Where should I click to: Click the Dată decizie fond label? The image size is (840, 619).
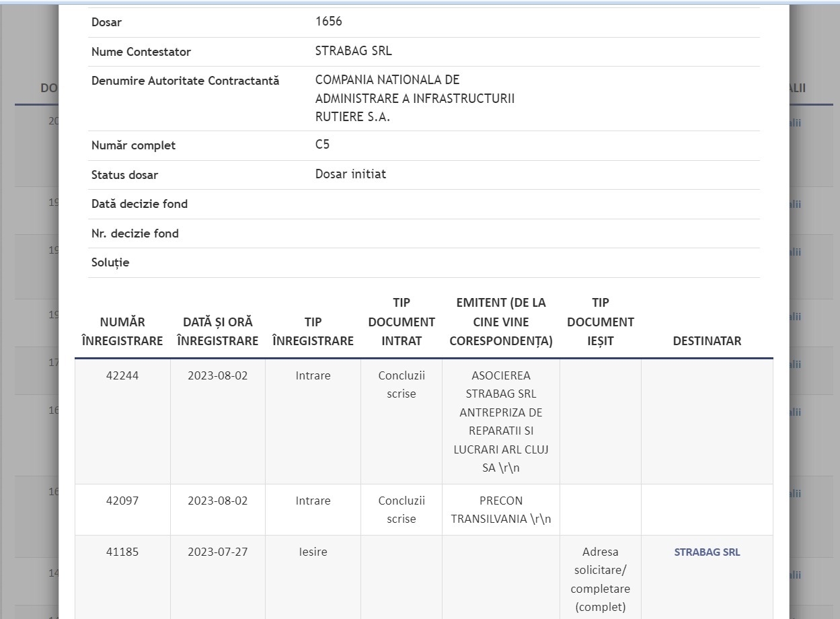(139, 204)
